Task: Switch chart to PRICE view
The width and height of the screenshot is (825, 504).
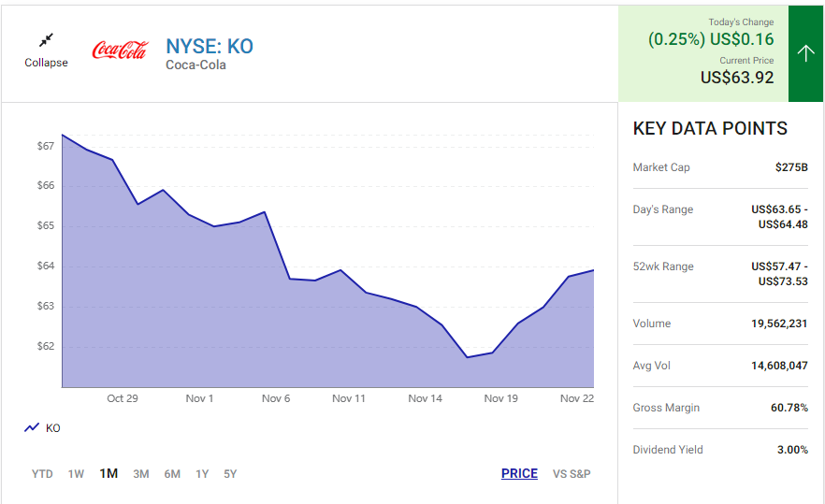Action: point(519,473)
